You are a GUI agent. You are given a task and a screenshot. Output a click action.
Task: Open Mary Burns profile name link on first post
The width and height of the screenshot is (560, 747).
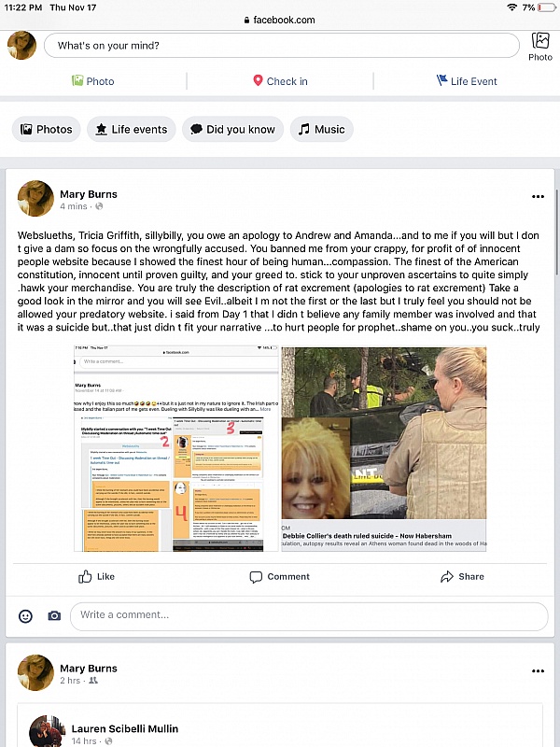tap(89, 194)
